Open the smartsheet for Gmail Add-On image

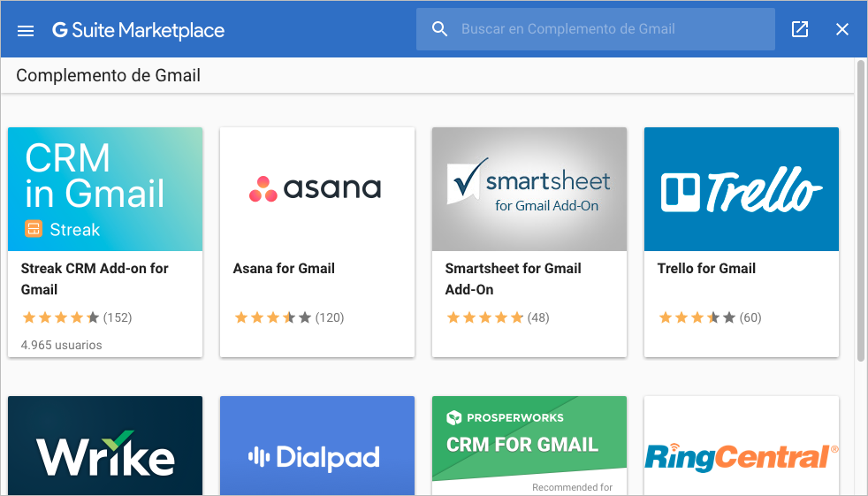pyautogui.click(x=529, y=189)
